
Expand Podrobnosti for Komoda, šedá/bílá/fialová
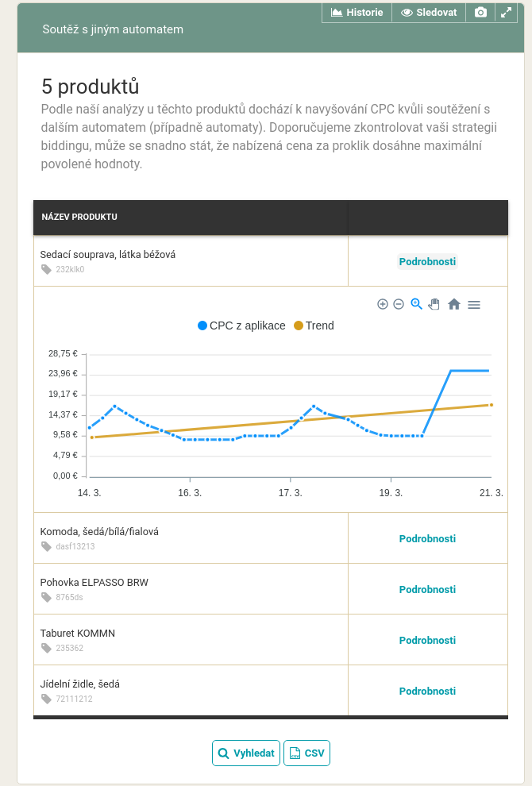(x=427, y=538)
